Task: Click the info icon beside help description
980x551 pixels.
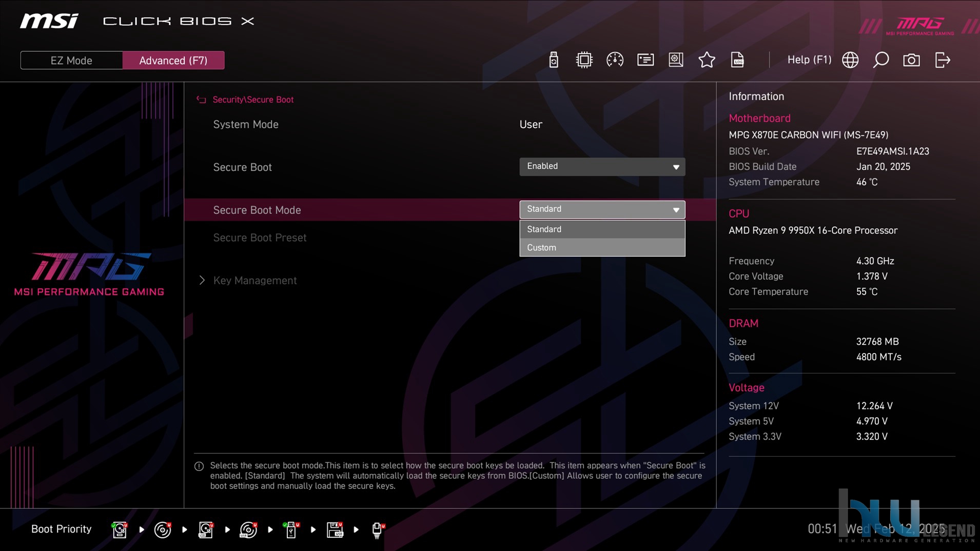Action: [x=199, y=466]
